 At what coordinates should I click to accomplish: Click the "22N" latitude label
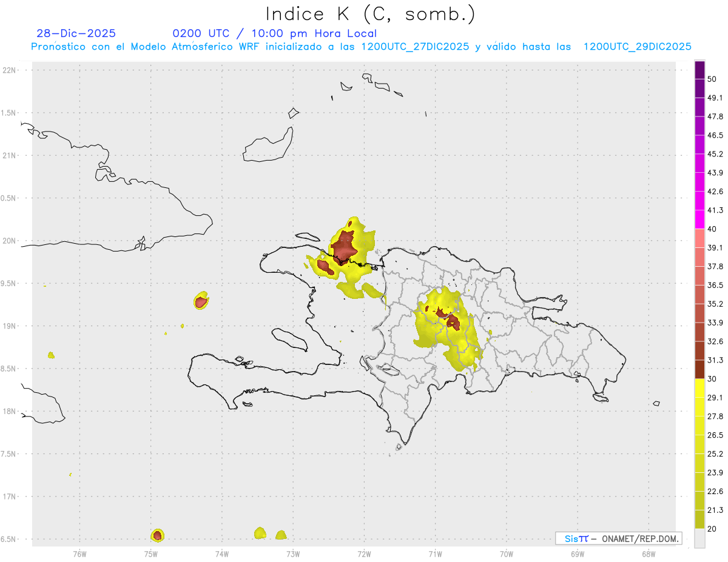10,70
